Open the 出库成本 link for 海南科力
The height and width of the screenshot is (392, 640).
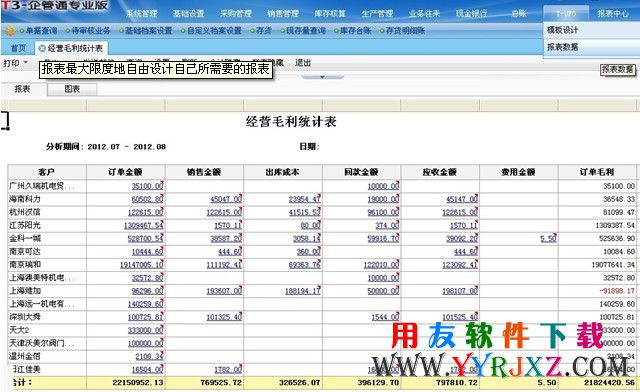click(x=304, y=199)
